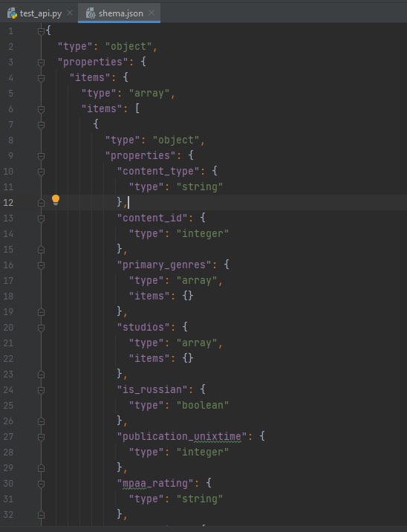Click the "boolean" value text
The image size is (407, 532).
(203, 406)
